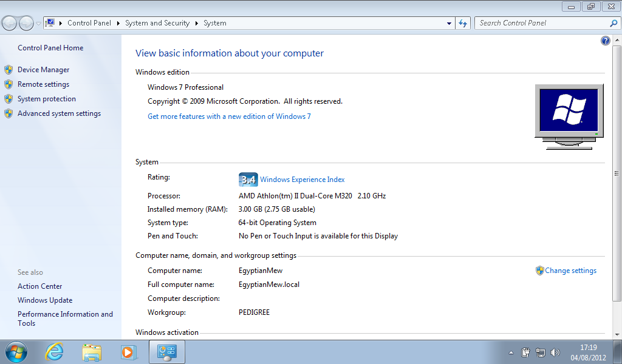Click the processor value AMD Athlon text

312,196
